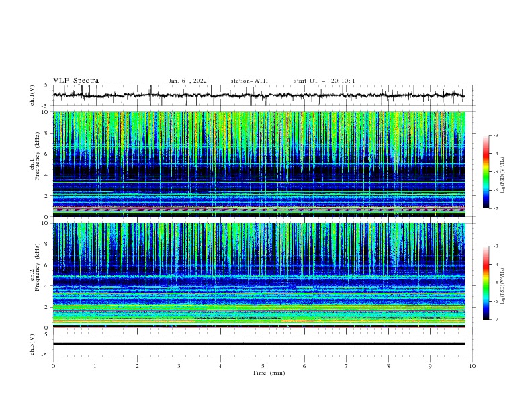Click the upper PSD color bar
This screenshot has height=411, width=532.
486,172
